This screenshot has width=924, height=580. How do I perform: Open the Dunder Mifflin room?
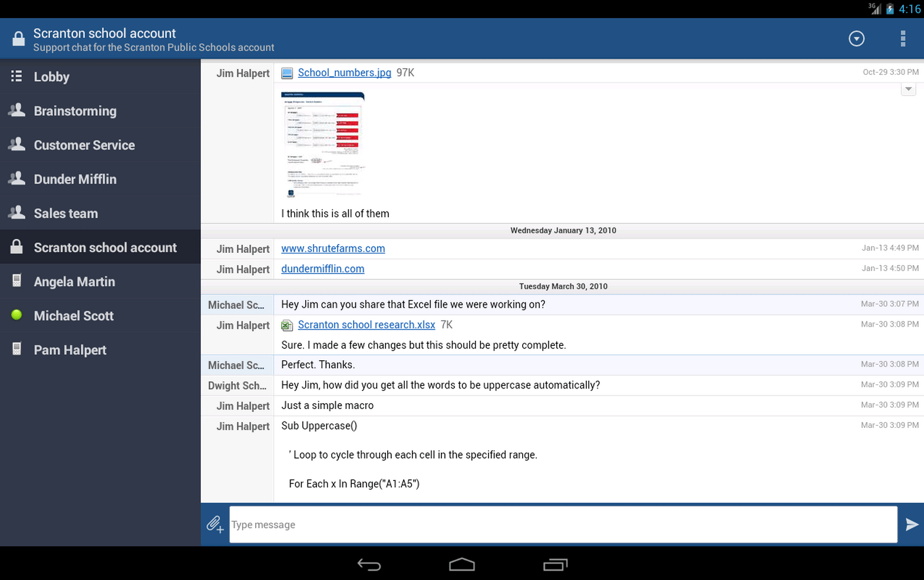point(100,179)
